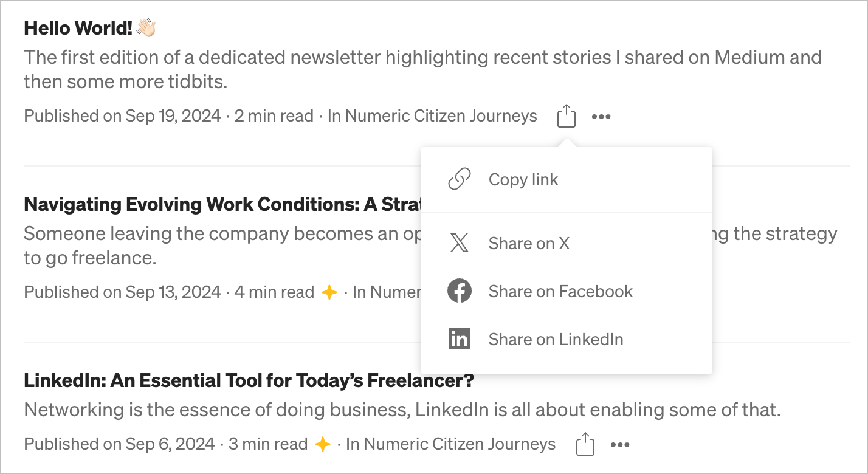The width and height of the screenshot is (868, 474).
Task: Click the LinkedIn logo icon
Action: [x=460, y=339]
